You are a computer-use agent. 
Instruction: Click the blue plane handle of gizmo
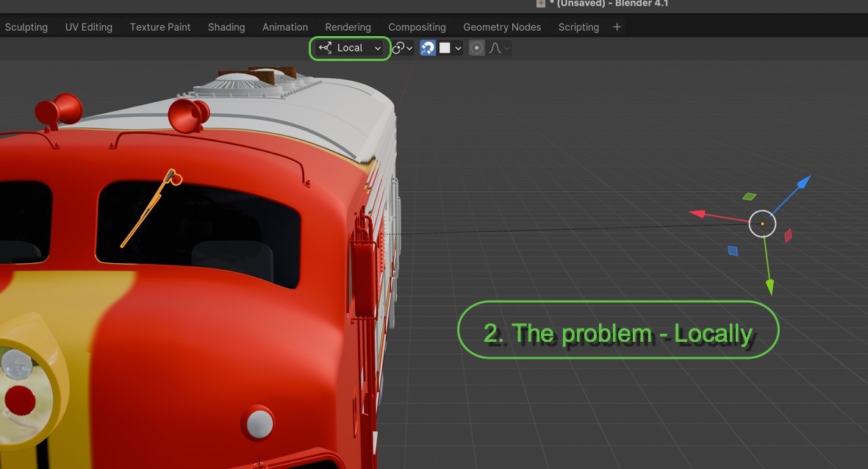click(733, 251)
